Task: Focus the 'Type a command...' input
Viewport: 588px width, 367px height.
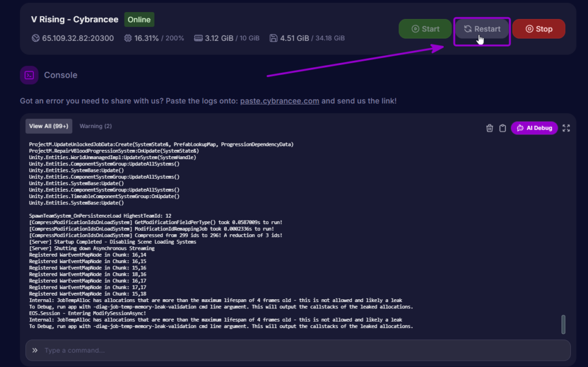Action: click(298, 350)
